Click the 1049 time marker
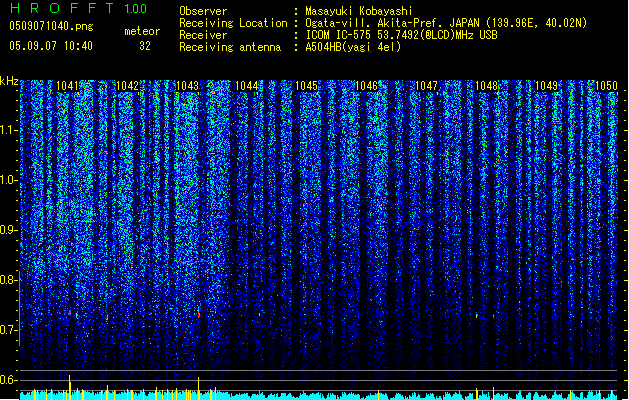 pyautogui.click(x=546, y=86)
